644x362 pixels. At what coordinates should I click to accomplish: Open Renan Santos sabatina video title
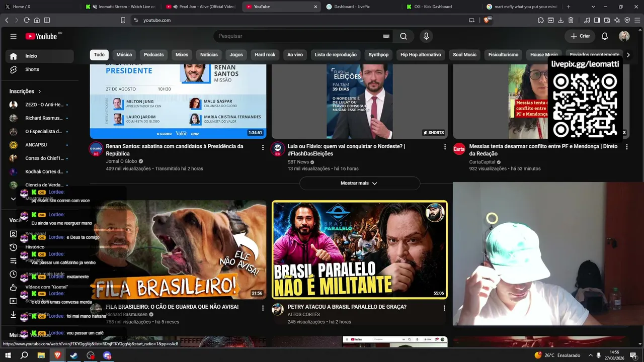pos(175,150)
